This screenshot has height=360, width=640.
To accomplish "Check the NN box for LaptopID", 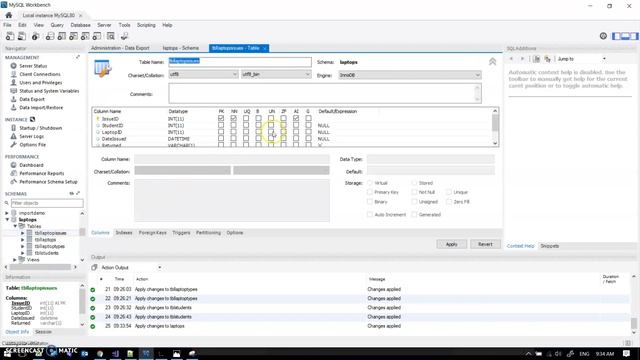I will pyautogui.click(x=233, y=132).
